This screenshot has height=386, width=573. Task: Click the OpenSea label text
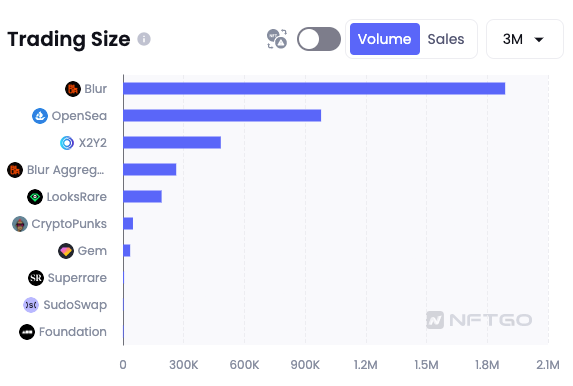79,116
